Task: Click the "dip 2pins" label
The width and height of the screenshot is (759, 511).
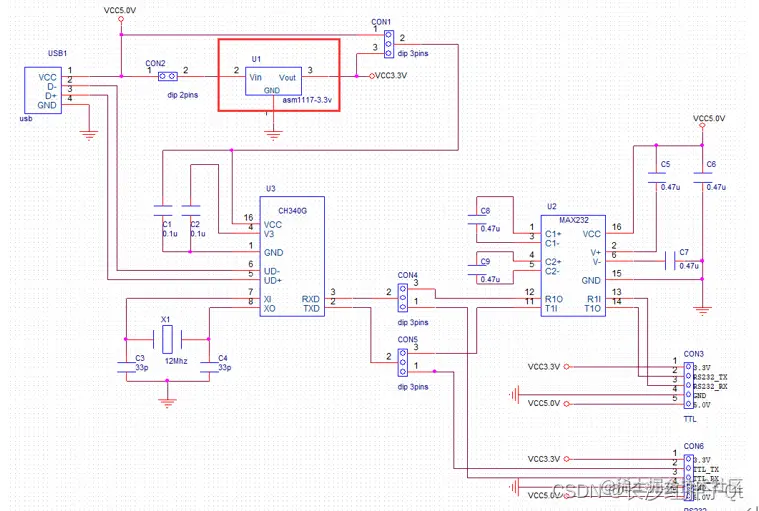Action: point(182,95)
